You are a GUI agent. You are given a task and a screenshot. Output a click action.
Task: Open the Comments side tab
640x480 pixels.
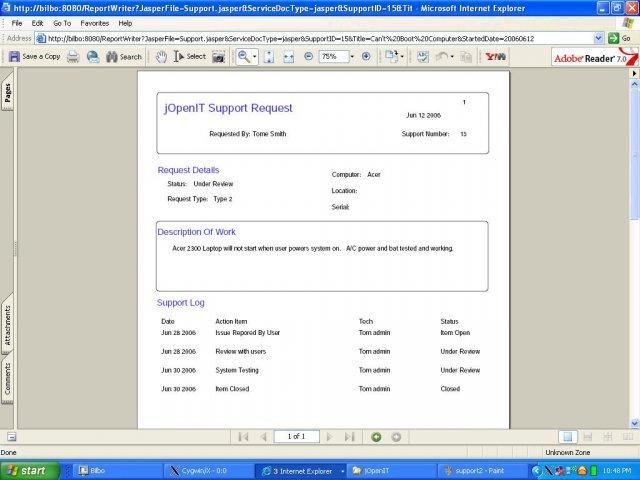[7, 378]
